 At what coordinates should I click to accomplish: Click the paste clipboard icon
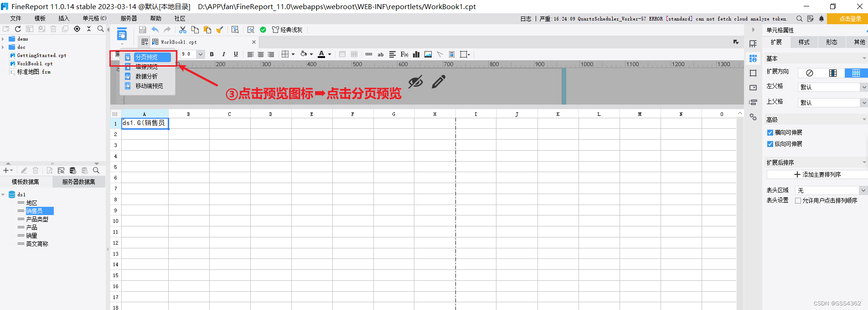click(x=207, y=30)
